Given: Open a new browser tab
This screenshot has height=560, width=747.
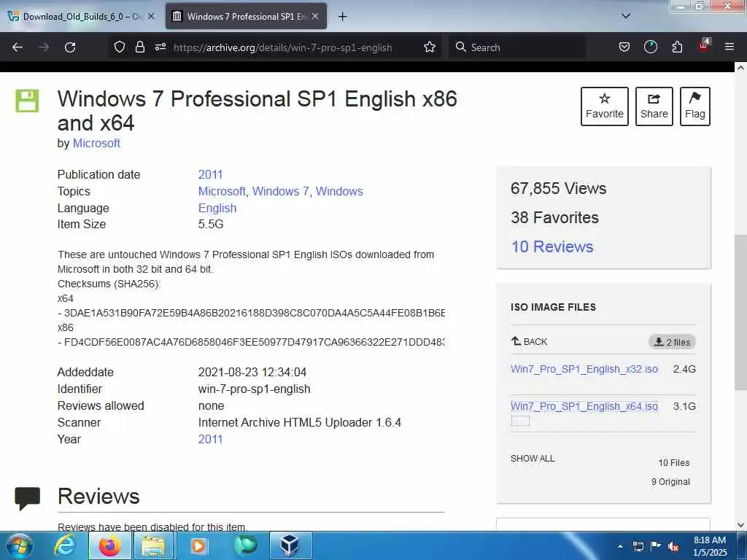Looking at the screenshot, I should pos(342,17).
